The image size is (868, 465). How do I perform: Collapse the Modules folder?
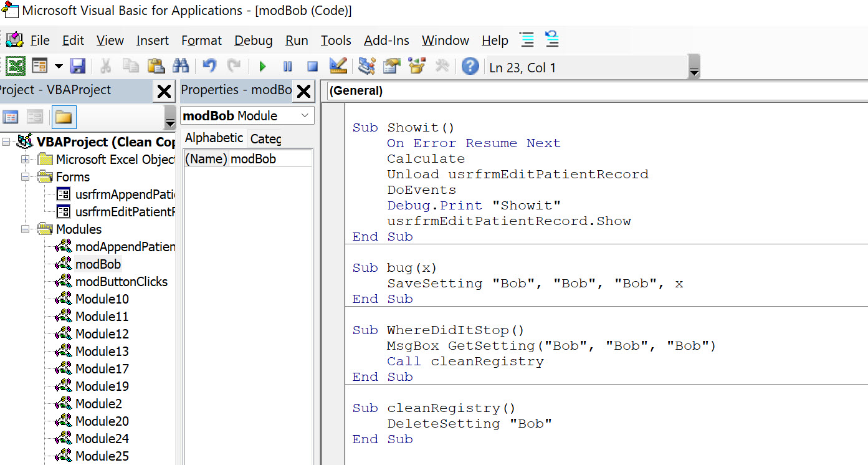(x=25, y=229)
